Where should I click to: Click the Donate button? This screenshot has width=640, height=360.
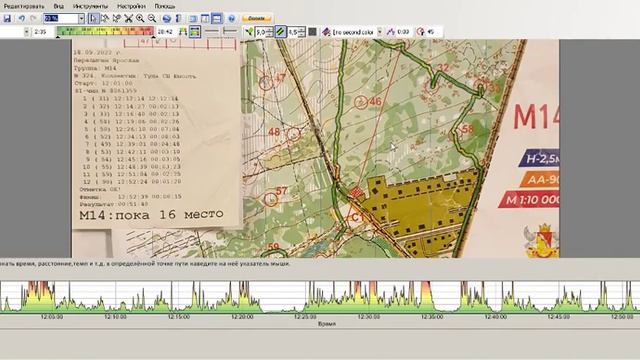pos(257,18)
